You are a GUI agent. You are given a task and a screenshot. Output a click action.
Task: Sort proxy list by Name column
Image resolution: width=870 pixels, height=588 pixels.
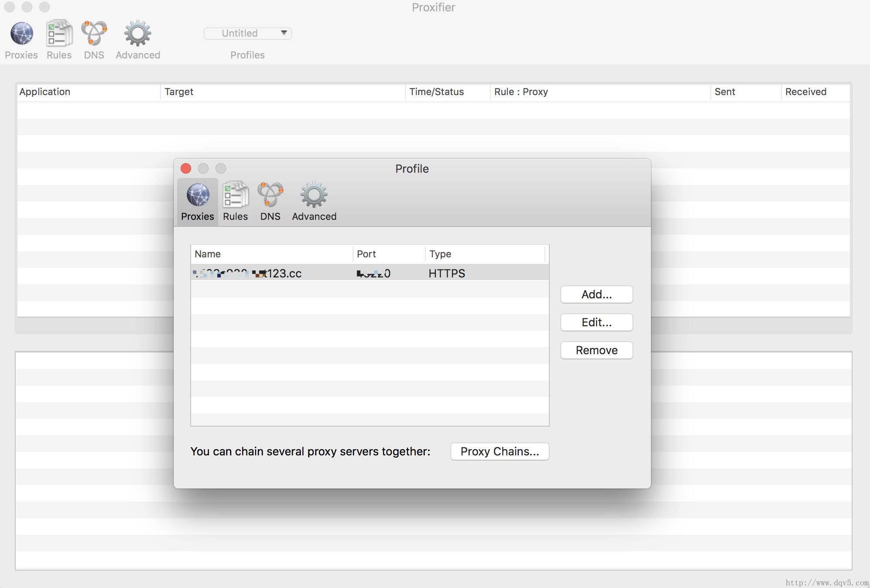pyautogui.click(x=271, y=254)
